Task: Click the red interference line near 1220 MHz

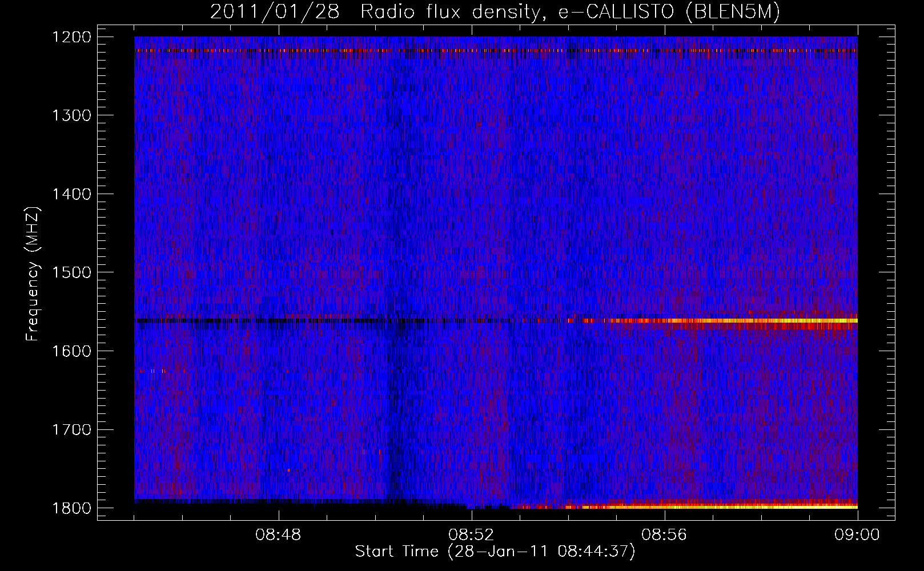Action: point(496,50)
